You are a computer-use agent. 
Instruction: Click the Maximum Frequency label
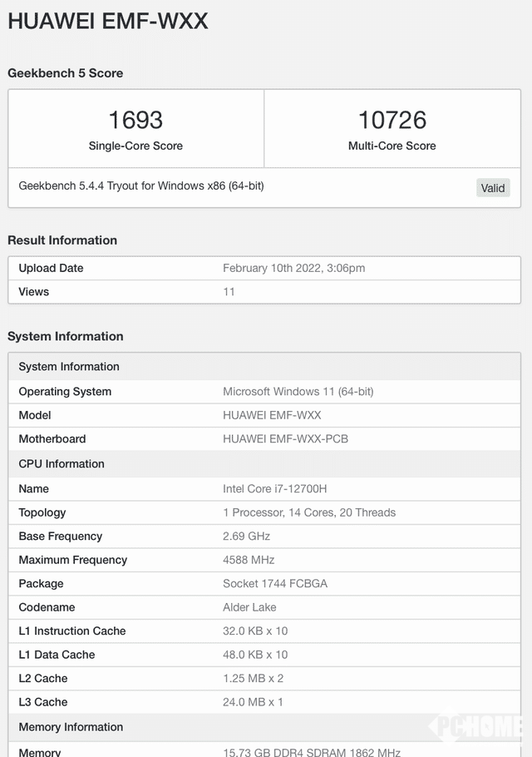(73, 560)
